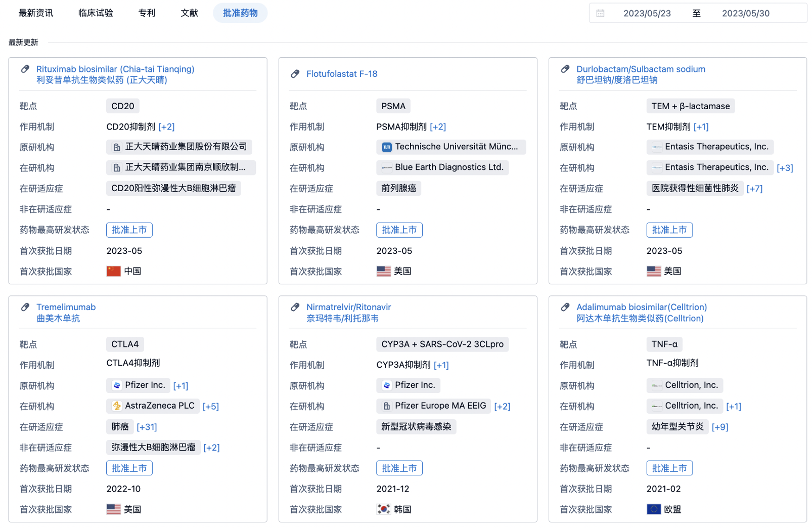Click the Technische Universität logo icon
The width and height of the screenshot is (812, 528).
(x=387, y=147)
